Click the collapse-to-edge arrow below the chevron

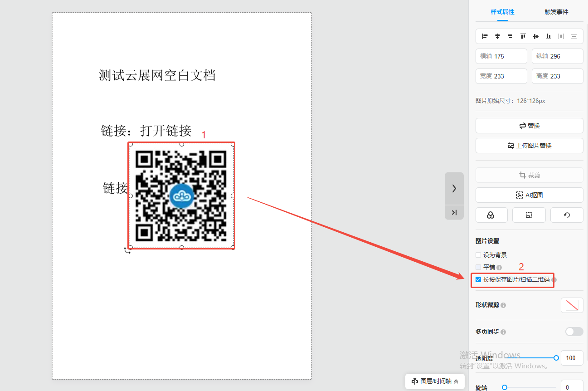(x=454, y=212)
